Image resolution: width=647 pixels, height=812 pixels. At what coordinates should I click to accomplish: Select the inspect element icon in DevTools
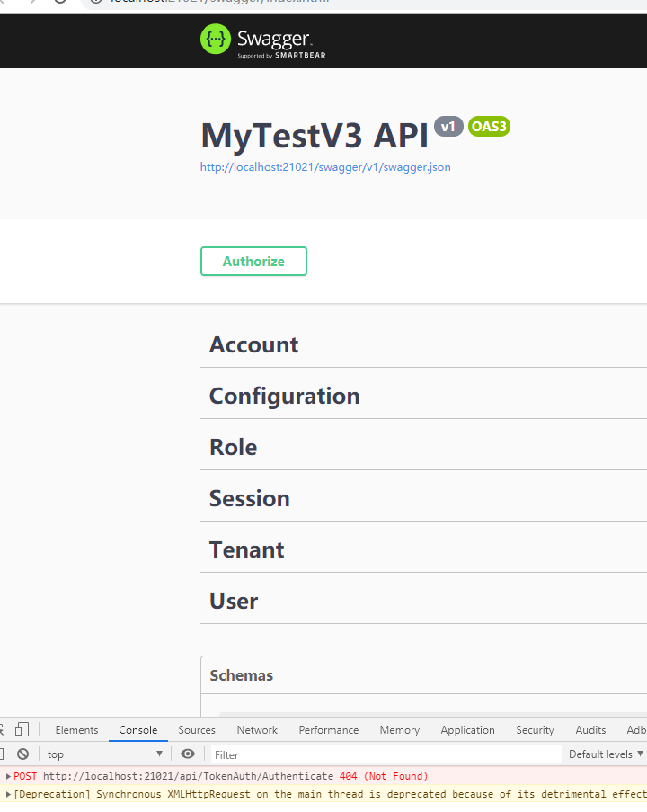click(x=4, y=729)
